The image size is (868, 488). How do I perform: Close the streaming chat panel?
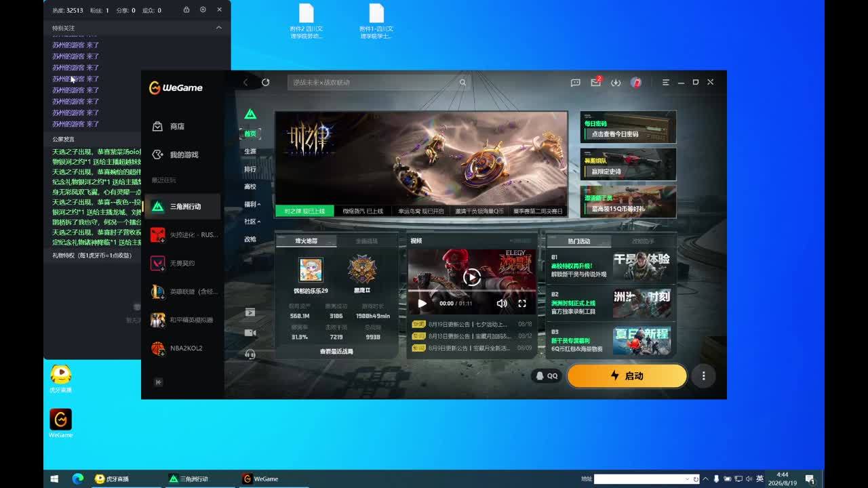tap(219, 10)
